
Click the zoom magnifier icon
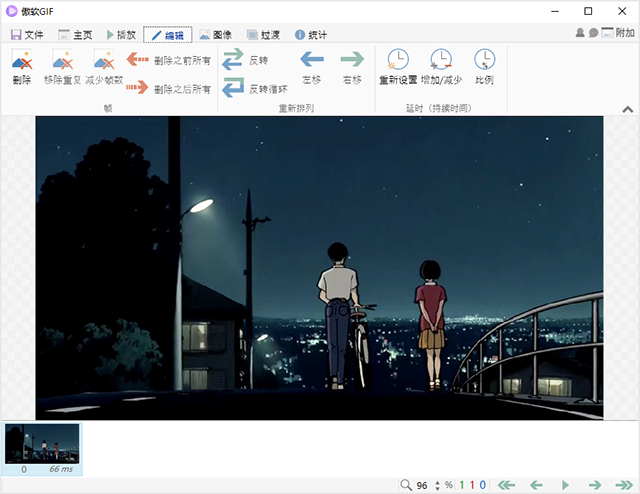click(x=406, y=485)
